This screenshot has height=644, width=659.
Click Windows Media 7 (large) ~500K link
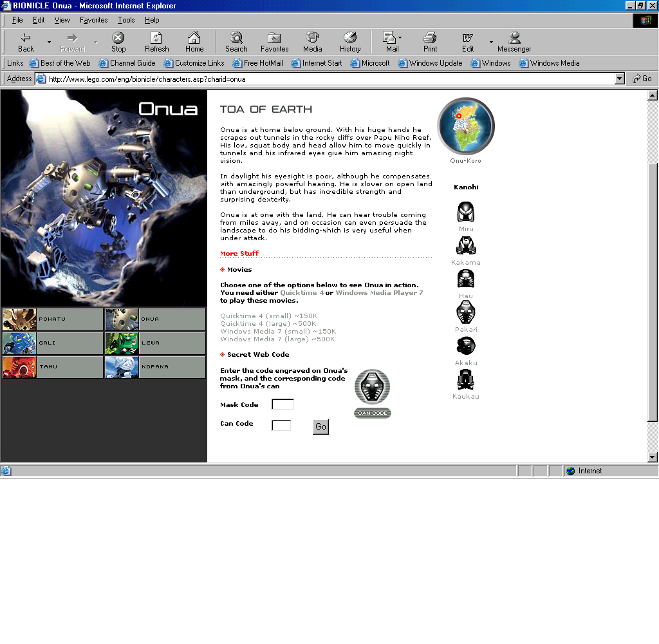pos(277,339)
